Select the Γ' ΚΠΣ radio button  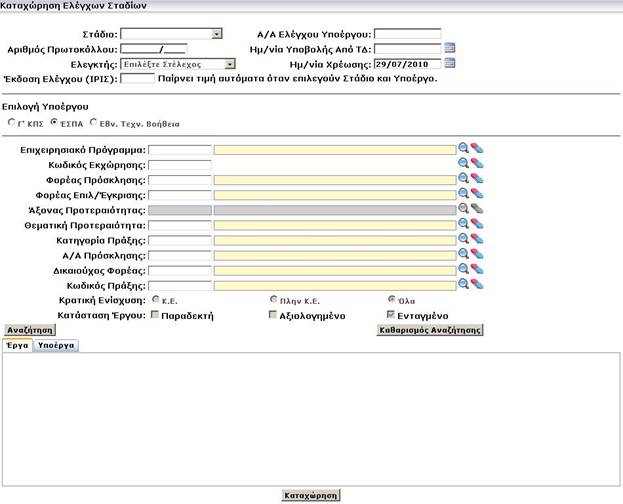[12, 122]
